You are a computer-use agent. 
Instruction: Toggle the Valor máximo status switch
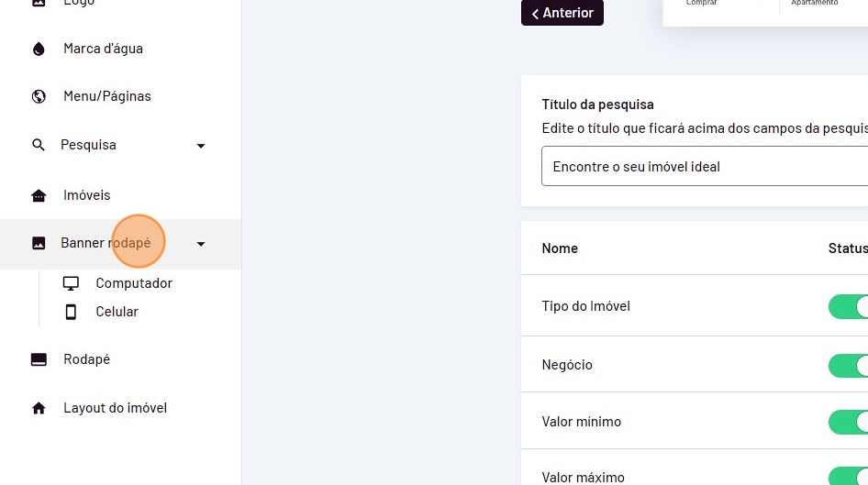point(849,477)
